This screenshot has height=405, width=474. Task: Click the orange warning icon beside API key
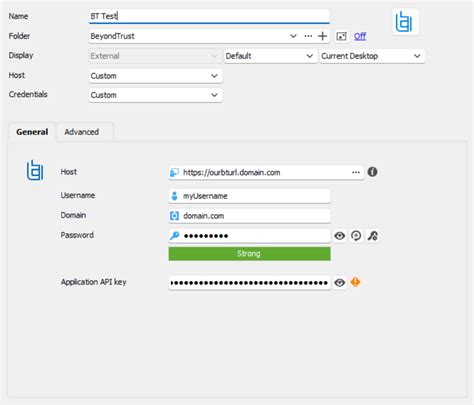[356, 282]
